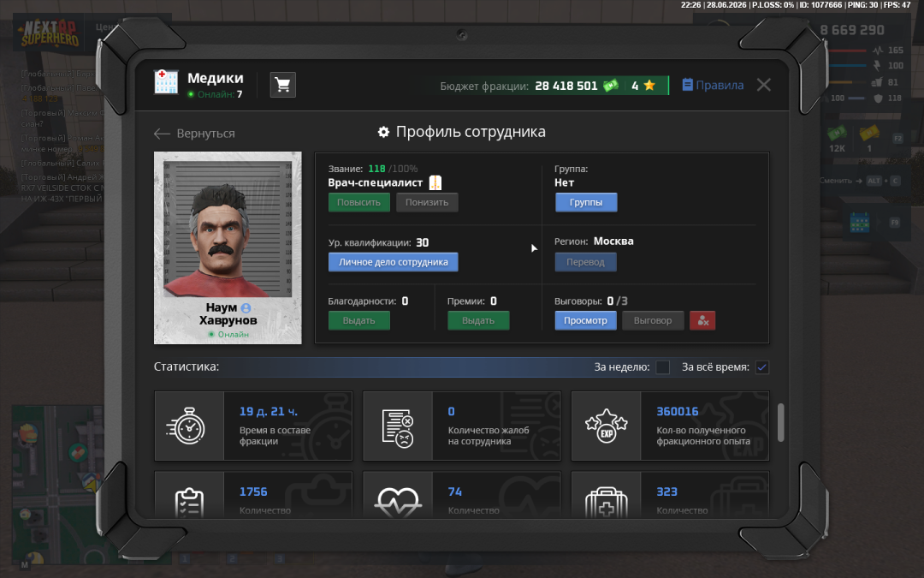The width and height of the screenshot is (924, 578).
Task: Click the Вернуться link text
Action: pos(205,134)
